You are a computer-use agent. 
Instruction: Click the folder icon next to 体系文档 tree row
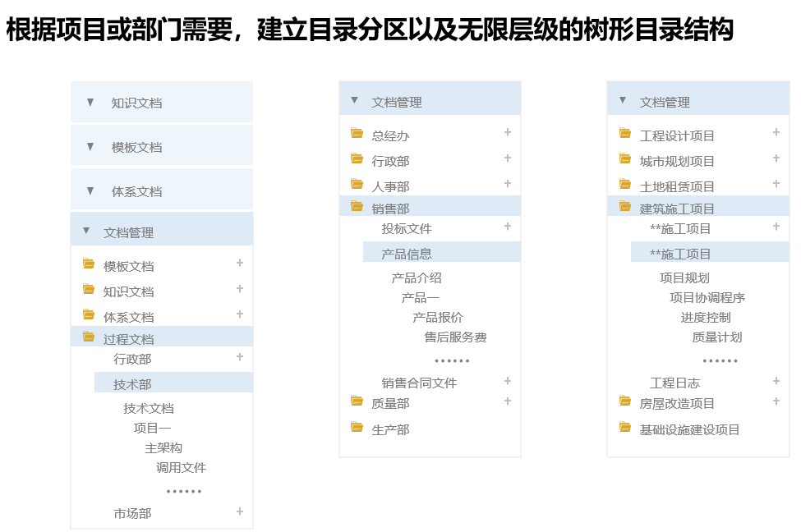click(x=89, y=314)
